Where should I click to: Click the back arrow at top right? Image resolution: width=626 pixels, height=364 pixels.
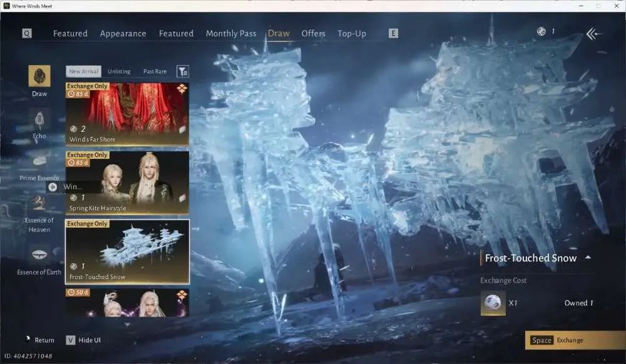[x=593, y=34]
